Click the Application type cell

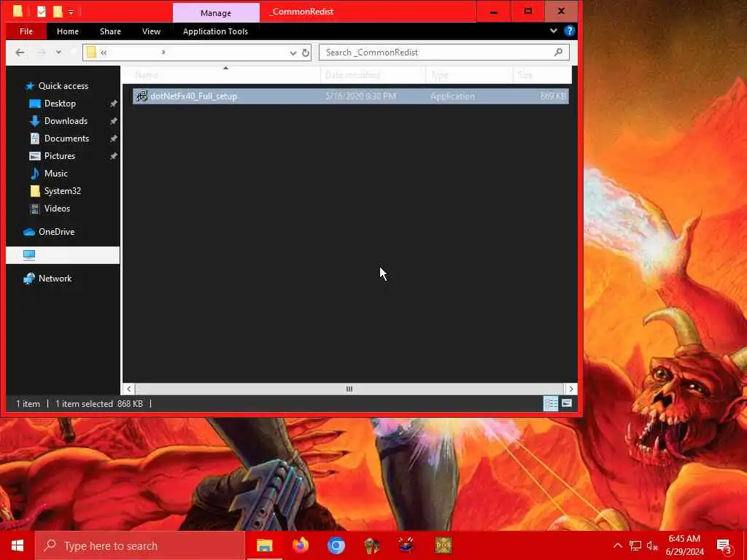tap(452, 96)
